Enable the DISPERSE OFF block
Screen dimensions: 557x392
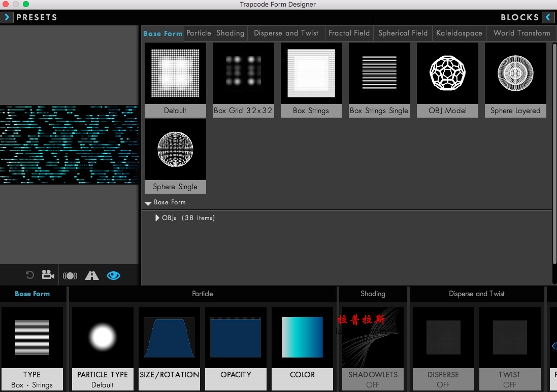coord(443,348)
